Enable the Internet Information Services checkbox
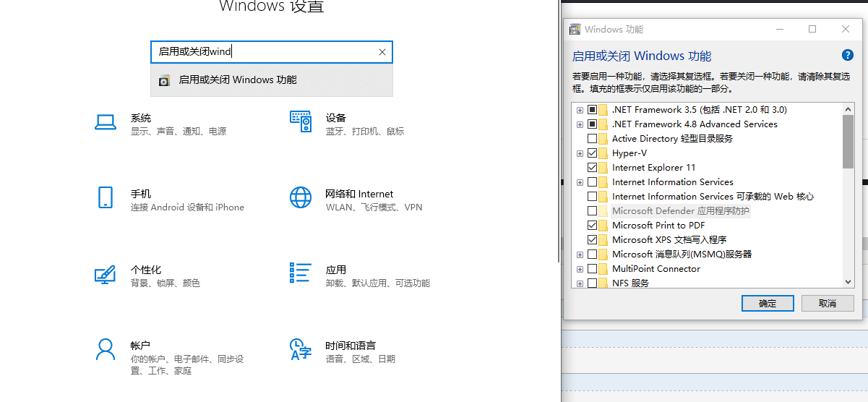The width and height of the screenshot is (868, 402). pyautogui.click(x=593, y=182)
